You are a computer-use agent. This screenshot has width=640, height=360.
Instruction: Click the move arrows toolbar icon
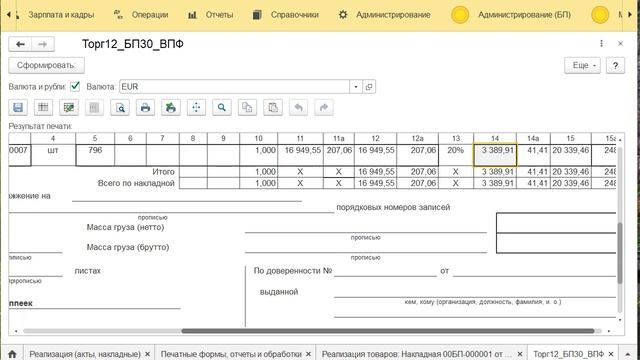pyautogui.click(x=196, y=108)
